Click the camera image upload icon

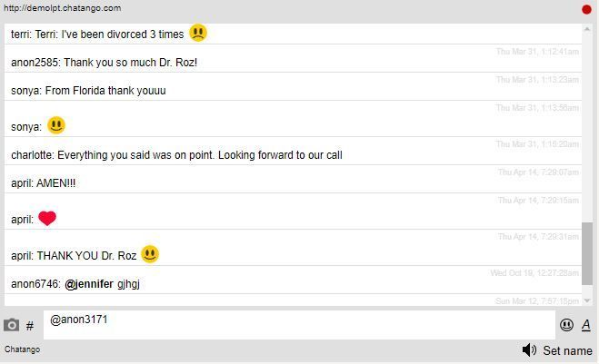11,325
